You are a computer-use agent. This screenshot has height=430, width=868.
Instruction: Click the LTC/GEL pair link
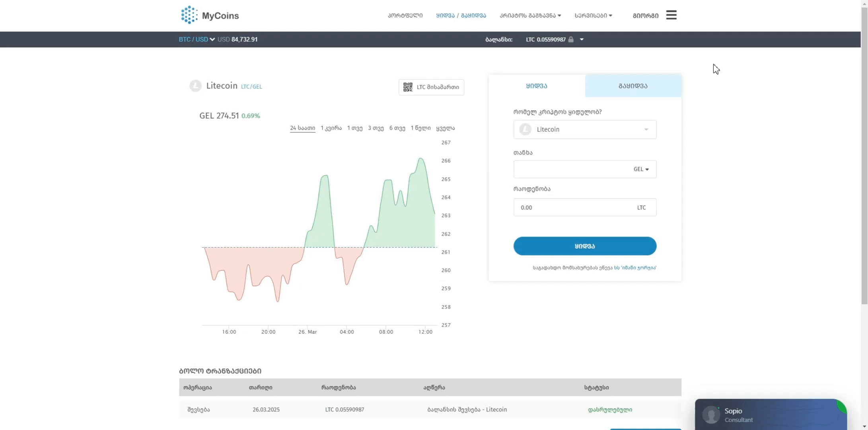[251, 86]
